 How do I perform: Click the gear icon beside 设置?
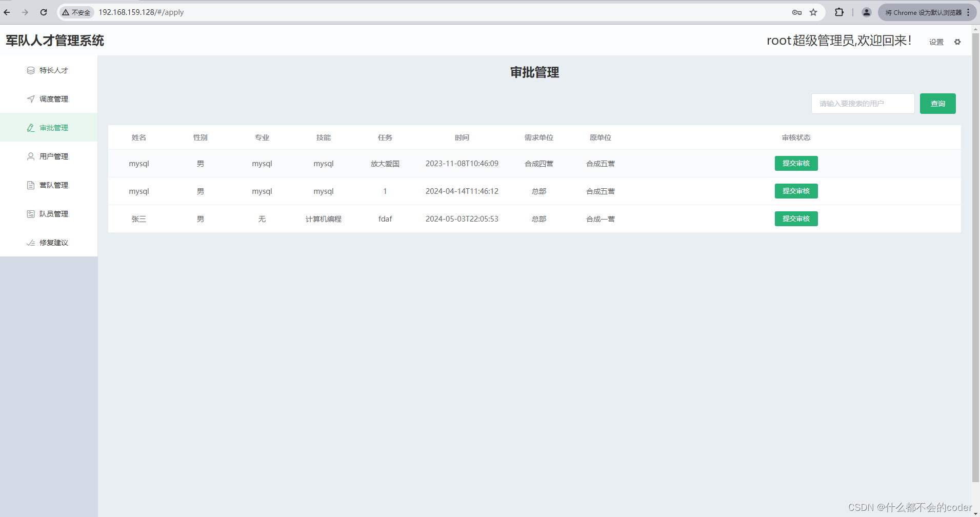coord(957,42)
